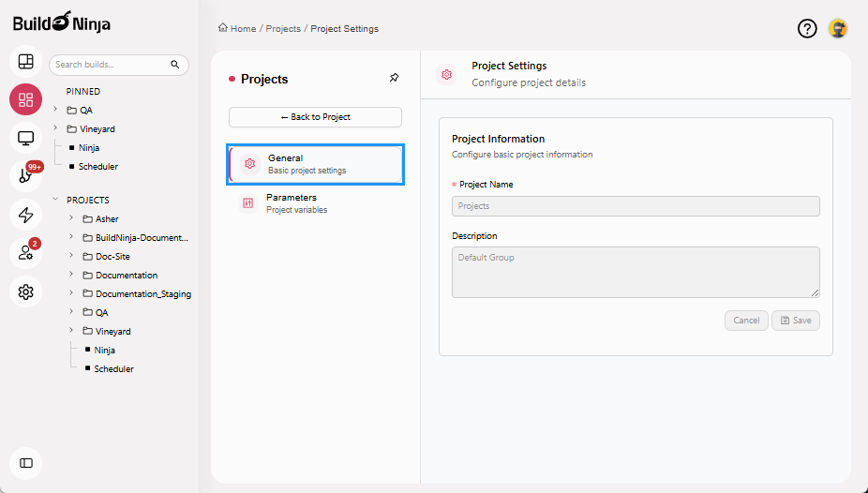Click the PINNED section heading
Screen dimensions: 868x493
click(x=83, y=91)
